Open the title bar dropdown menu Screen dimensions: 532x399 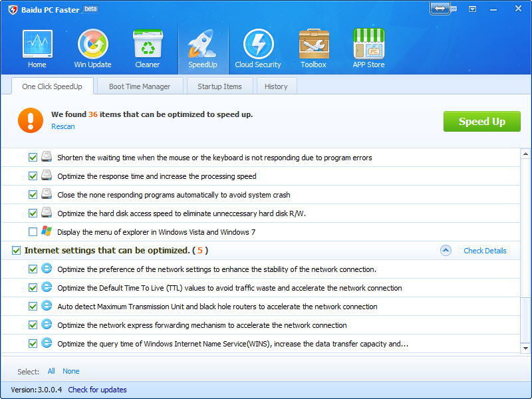(x=472, y=9)
